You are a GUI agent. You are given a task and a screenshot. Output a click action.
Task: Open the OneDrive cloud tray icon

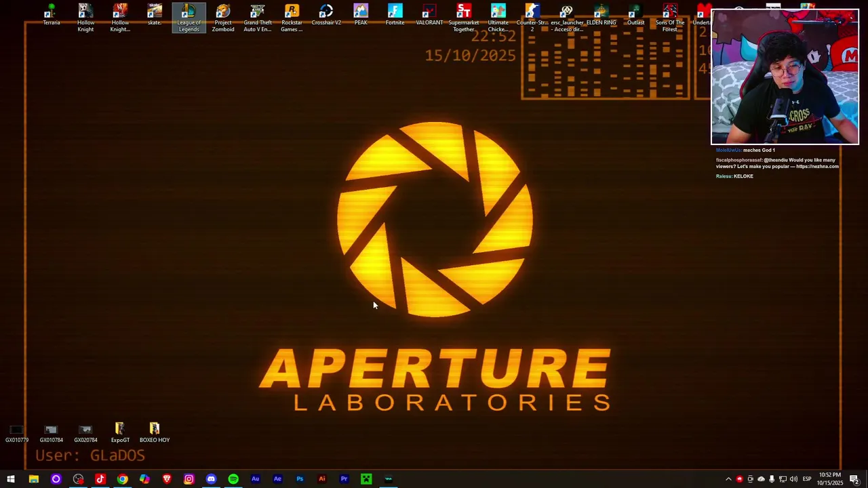click(x=761, y=479)
